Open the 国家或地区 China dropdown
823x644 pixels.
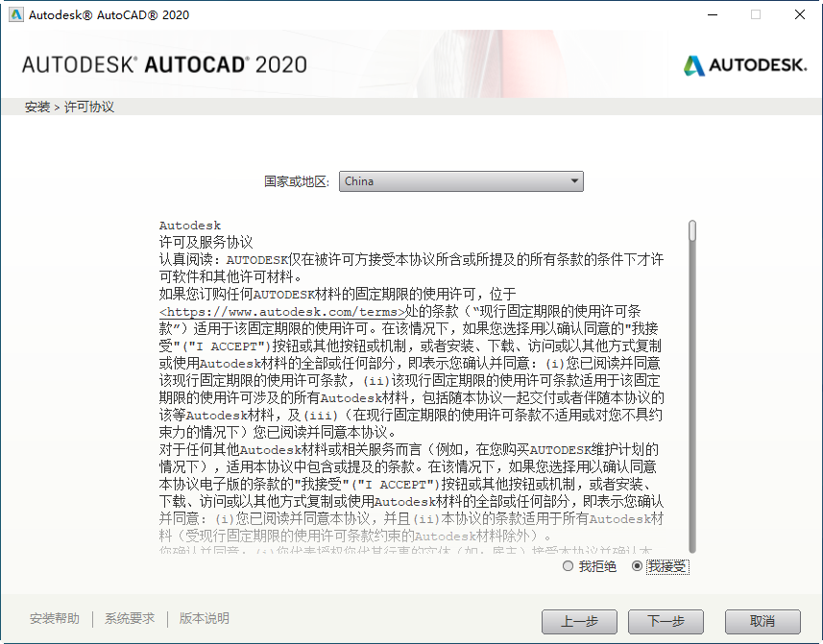click(461, 181)
